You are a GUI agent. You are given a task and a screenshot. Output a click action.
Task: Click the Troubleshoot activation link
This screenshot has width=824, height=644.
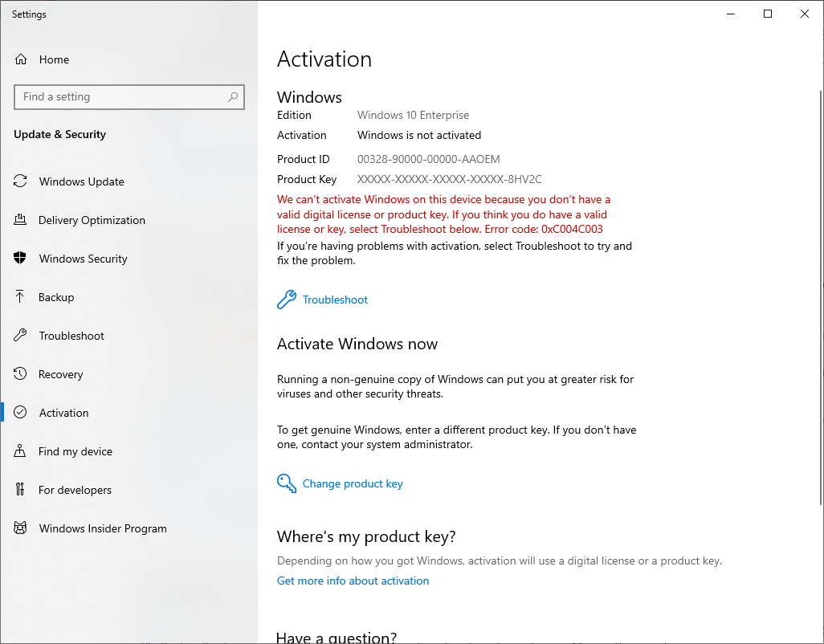(335, 300)
